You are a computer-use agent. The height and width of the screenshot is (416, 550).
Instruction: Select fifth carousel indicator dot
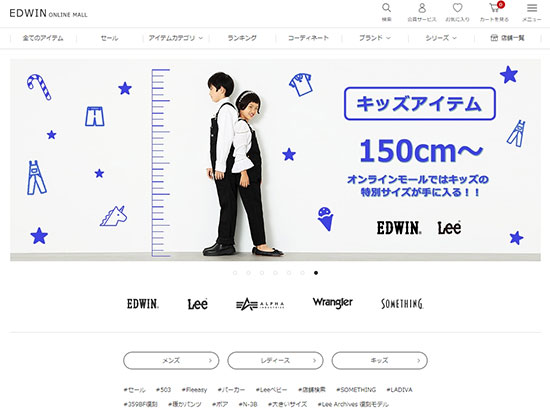click(x=289, y=273)
